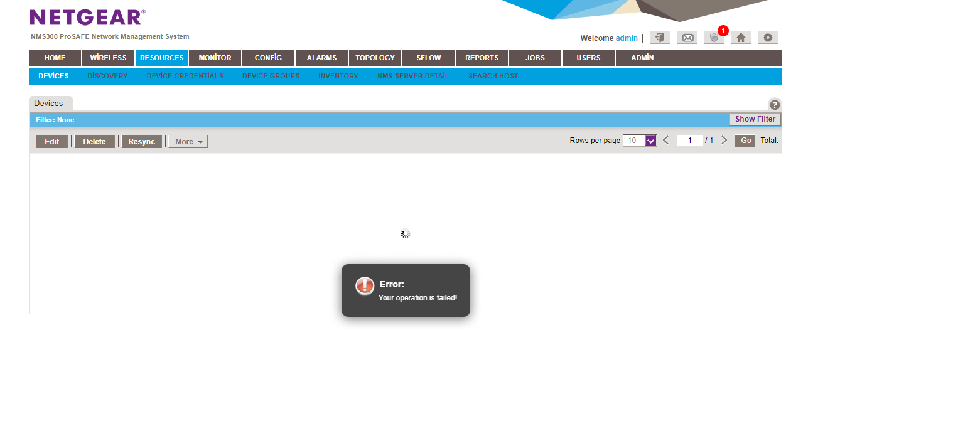
Task: Click the Delete button
Action: pyautogui.click(x=95, y=142)
